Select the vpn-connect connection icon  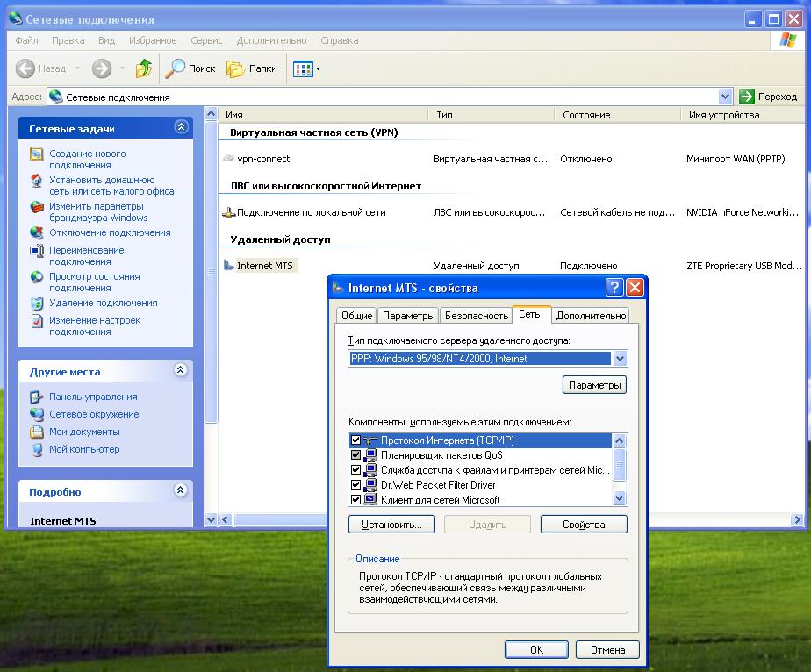[228, 158]
